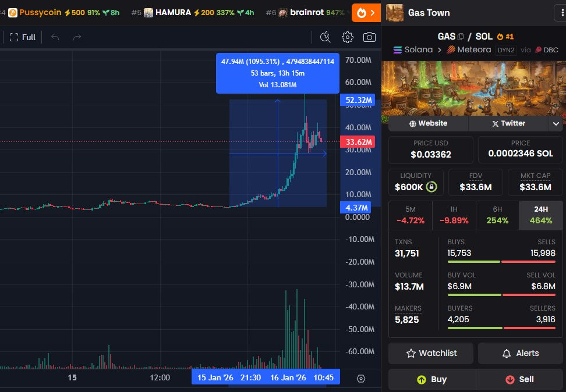Click the MAKERS label
Viewport: 566px width, 392px height.
pyautogui.click(x=408, y=308)
